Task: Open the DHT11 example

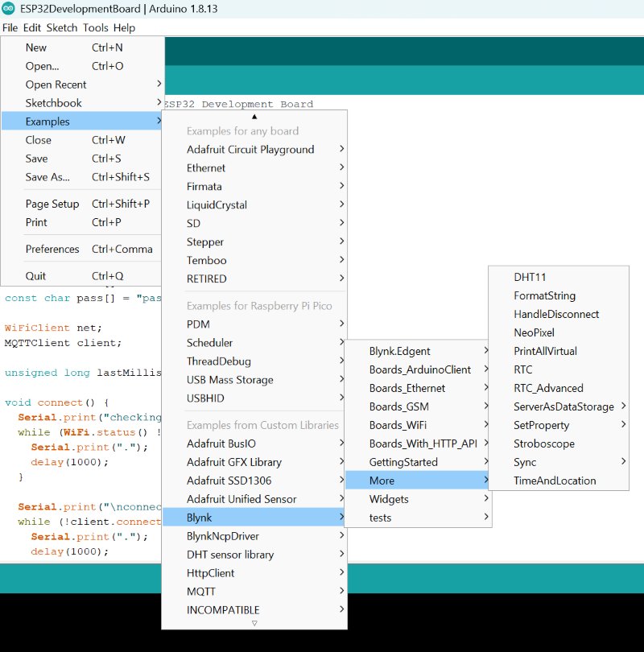Action: (559, 277)
